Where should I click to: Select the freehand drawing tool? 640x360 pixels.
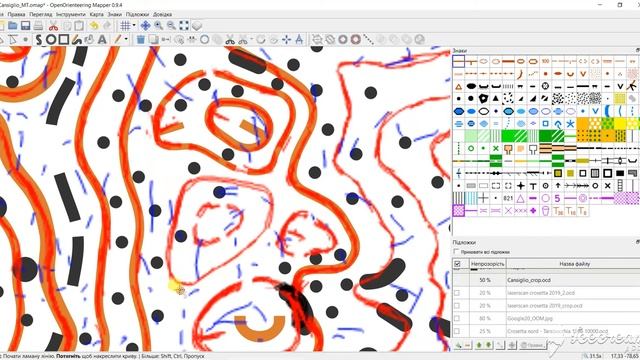[76, 40]
